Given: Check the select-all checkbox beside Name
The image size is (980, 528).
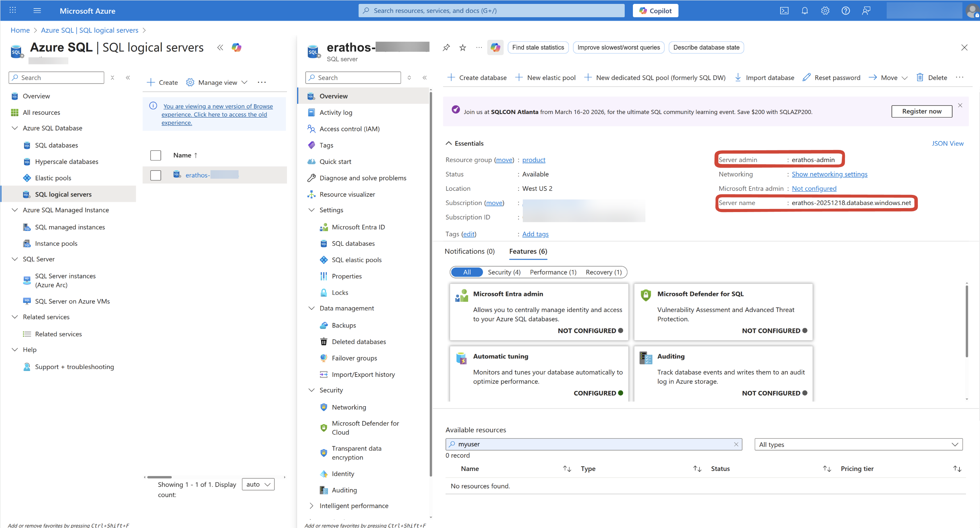Looking at the screenshot, I should 156,155.
